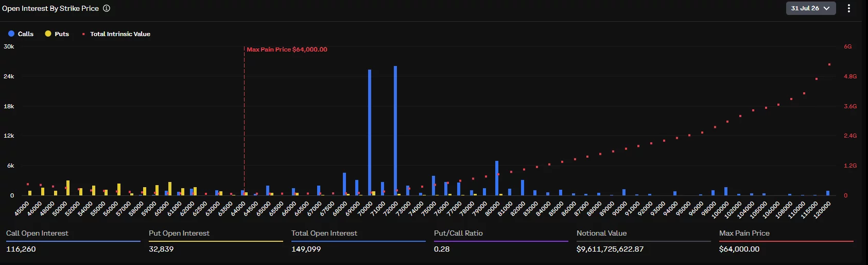Image resolution: width=868 pixels, height=265 pixels.
Task: Toggle the Calls legend series
Action: pyautogui.click(x=21, y=34)
